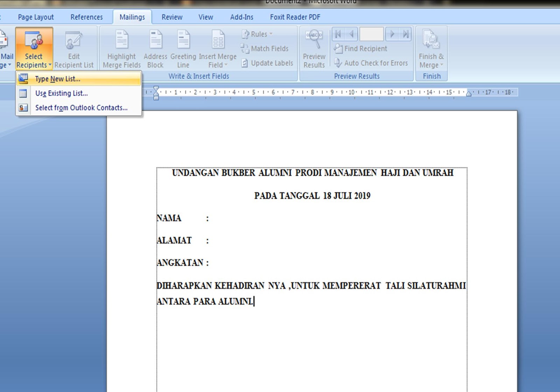Viewport: 560px width, 392px height.
Task: Open the Rules dropdown
Action: pyautogui.click(x=257, y=34)
